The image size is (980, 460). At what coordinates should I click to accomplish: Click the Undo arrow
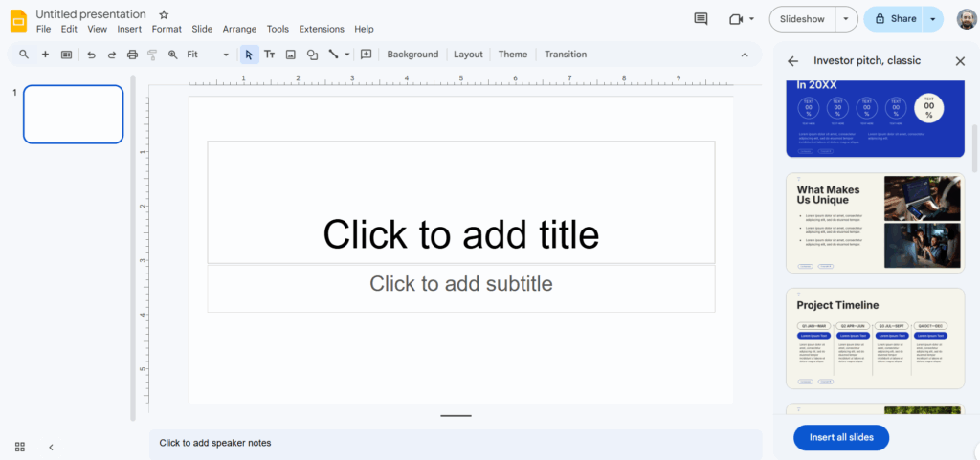click(91, 55)
